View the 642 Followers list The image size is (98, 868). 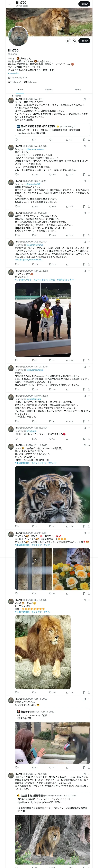(30, 82)
